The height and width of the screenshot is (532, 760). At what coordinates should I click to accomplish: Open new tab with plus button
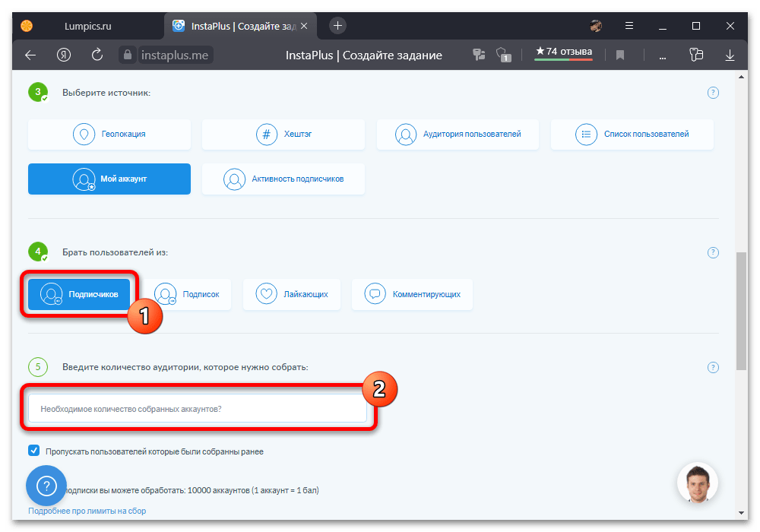point(338,25)
